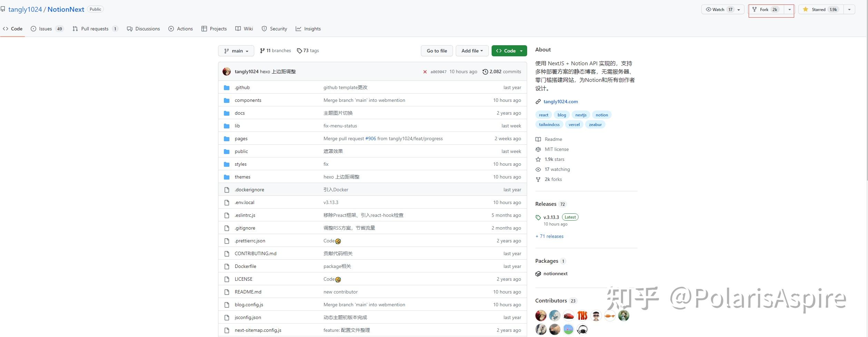Image resolution: width=868 pixels, height=337 pixels.
Task: Click the failed commit status X icon
Action: click(425, 72)
